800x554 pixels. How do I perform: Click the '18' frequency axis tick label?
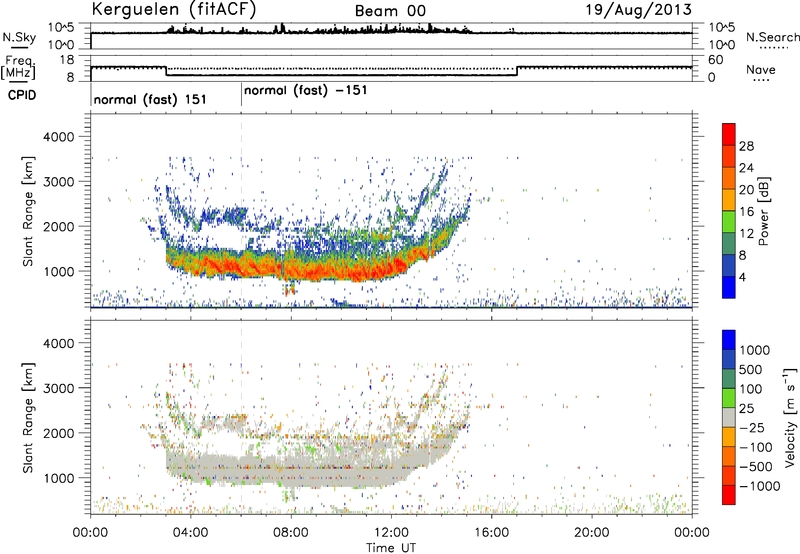click(x=66, y=60)
